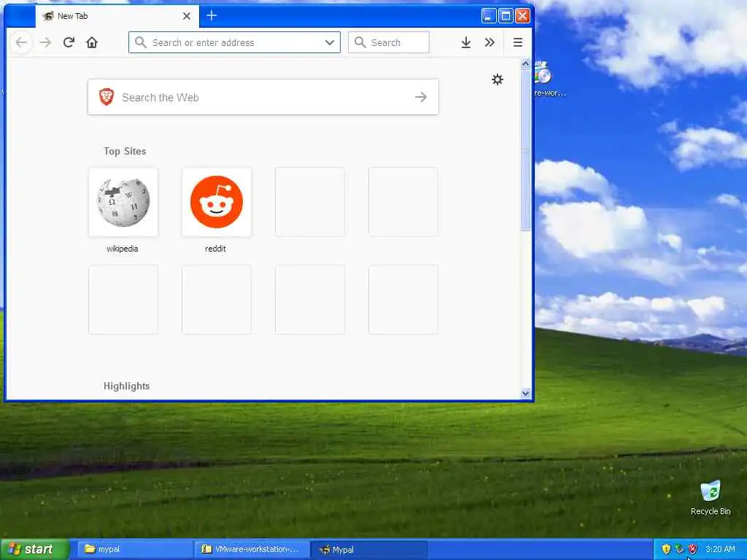Switch to mypal folder in taskbar
This screenshot has width=747, height=560.
[x=134, y=550]
